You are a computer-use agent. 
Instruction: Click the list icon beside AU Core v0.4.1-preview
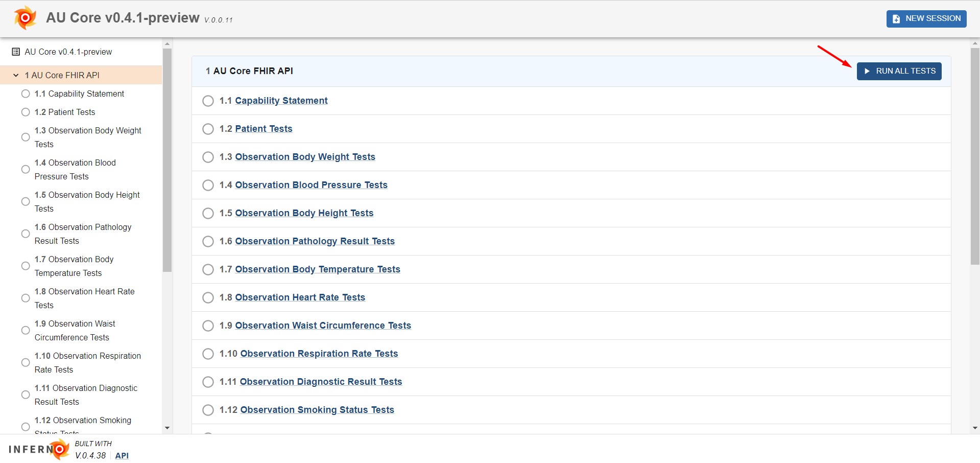point(16,52)
